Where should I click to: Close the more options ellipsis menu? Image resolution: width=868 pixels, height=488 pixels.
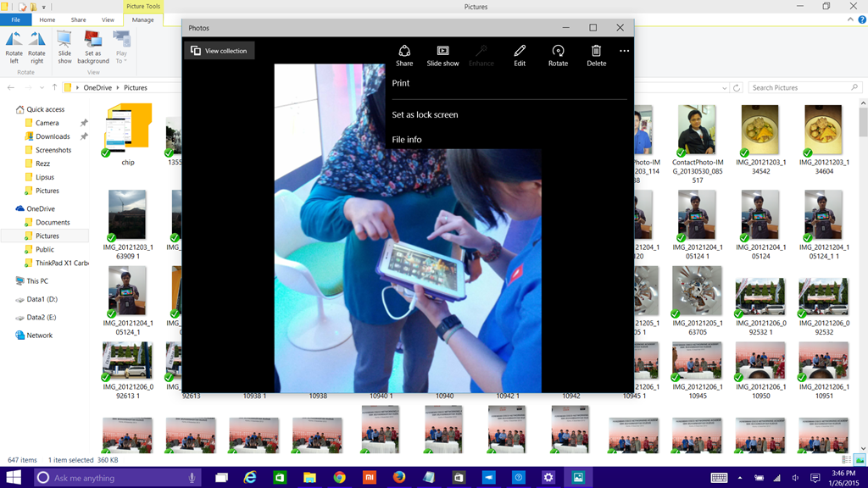(624, 51)
